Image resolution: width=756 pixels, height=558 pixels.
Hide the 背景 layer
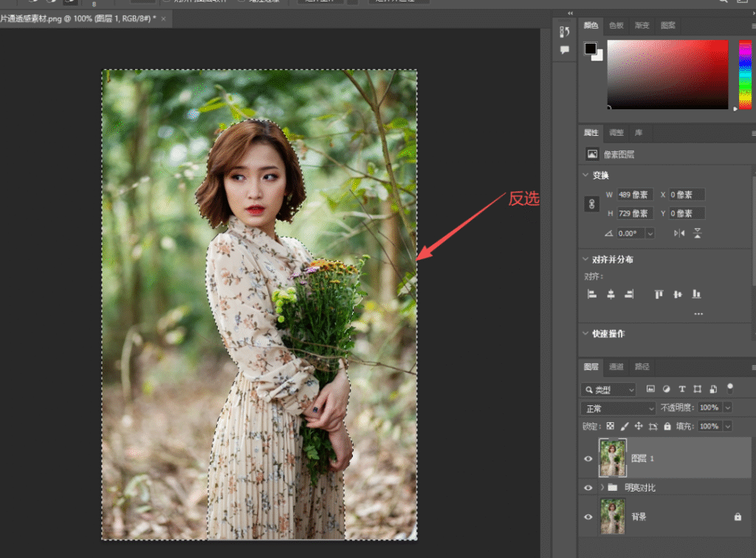[x=588, y=517]
